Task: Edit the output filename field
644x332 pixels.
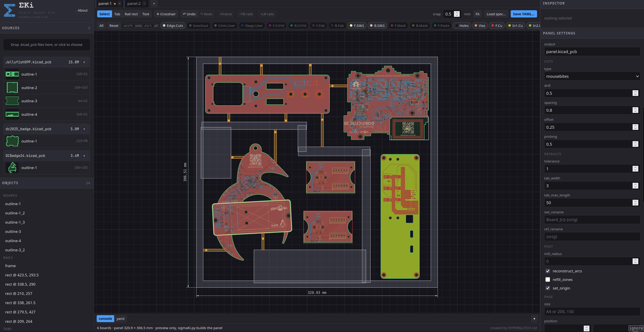Action: pos(592,52)
